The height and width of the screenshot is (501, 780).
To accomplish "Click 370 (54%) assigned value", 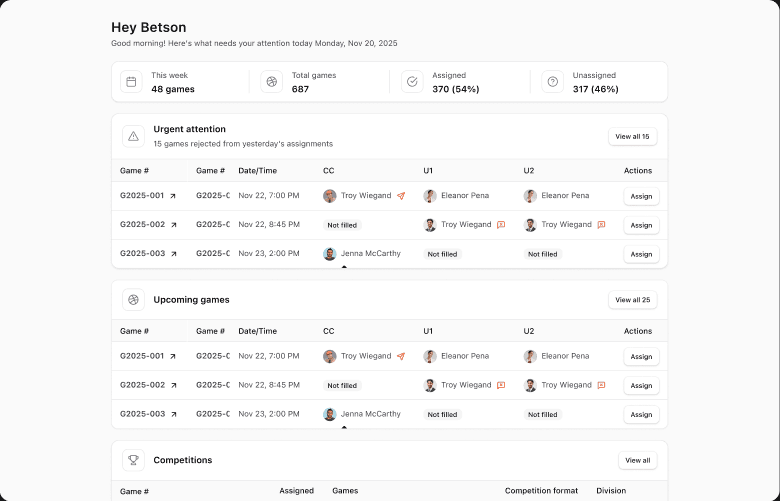I will (x=456, y=90).
